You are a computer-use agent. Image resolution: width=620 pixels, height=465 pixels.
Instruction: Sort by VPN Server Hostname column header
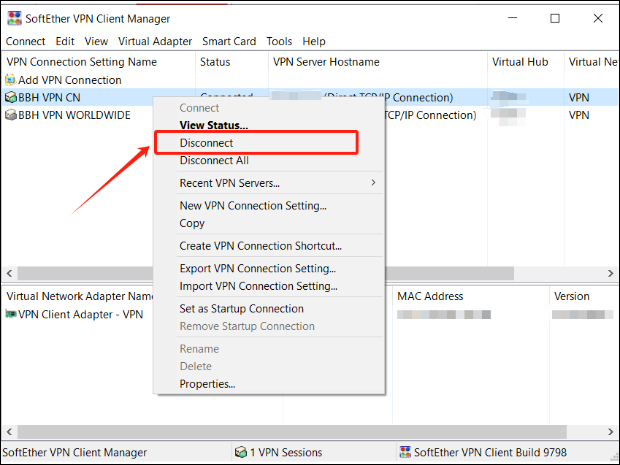pos(326,62)
